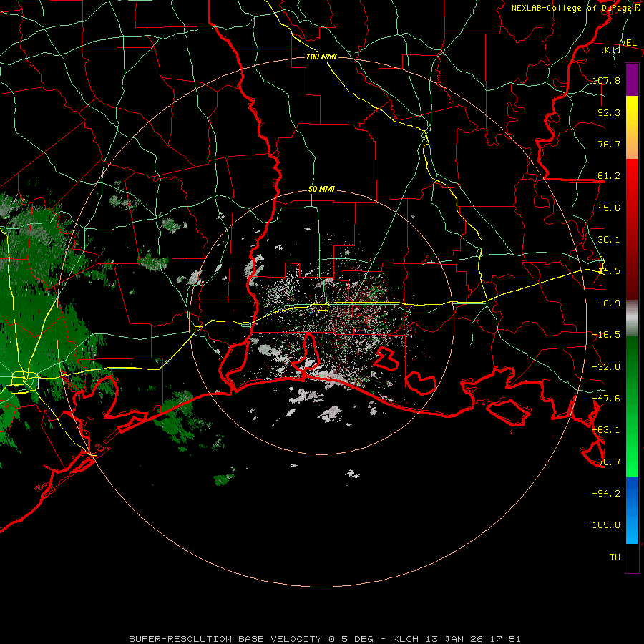Select the -78.7 velocity scale value
Screen dimensions: 644x644
pyautogui.click(x=606, y=462)
